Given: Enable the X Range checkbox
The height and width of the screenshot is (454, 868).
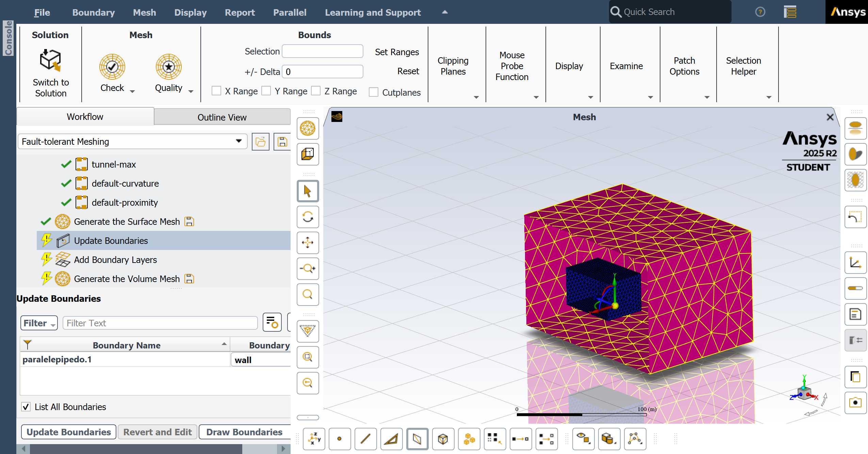Looking at the screenshot, I should click(216, 91).
